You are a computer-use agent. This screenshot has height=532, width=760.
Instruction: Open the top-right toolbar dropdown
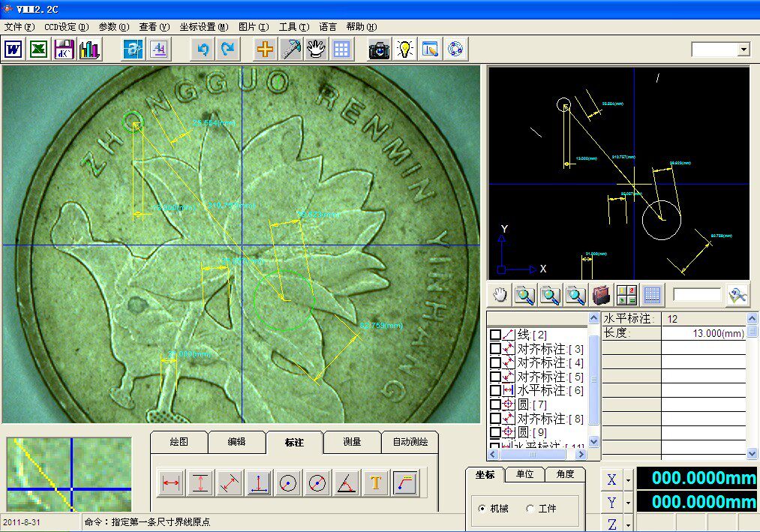(x=743, y=49)
